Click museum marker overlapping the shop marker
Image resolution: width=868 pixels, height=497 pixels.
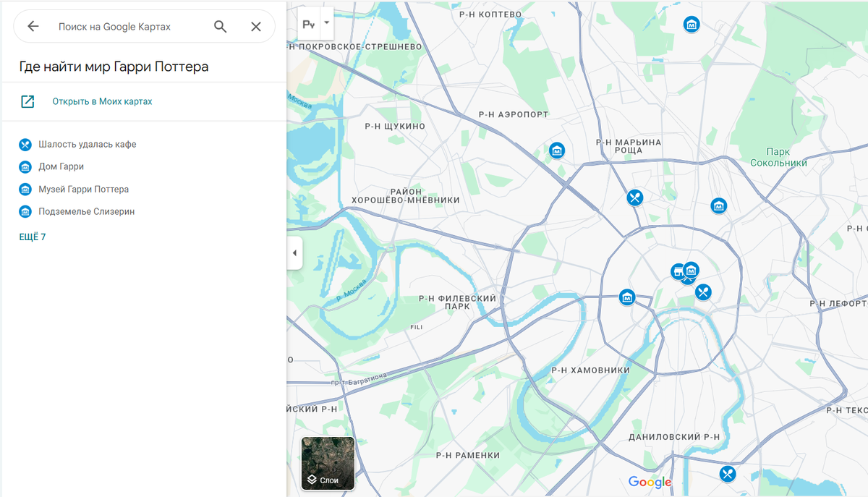coord(692,270)
